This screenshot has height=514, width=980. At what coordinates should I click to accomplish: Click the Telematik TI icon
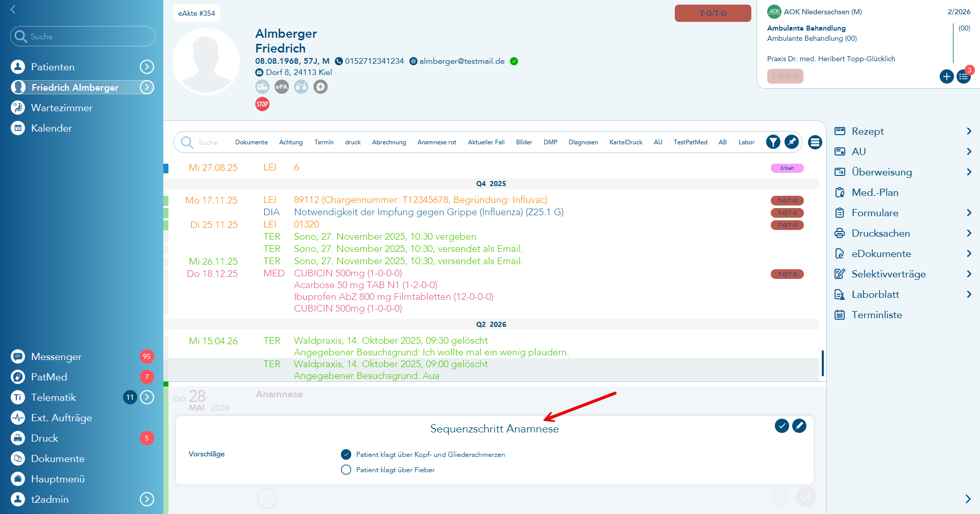18,397
